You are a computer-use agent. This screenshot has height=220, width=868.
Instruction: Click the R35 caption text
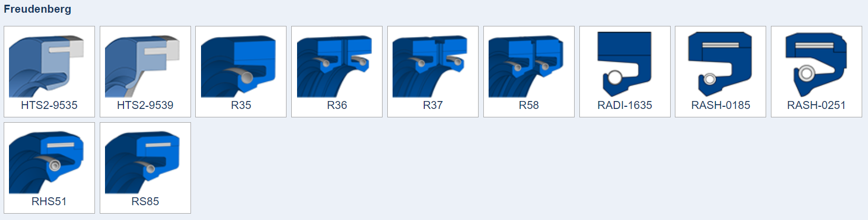(241, 105)
